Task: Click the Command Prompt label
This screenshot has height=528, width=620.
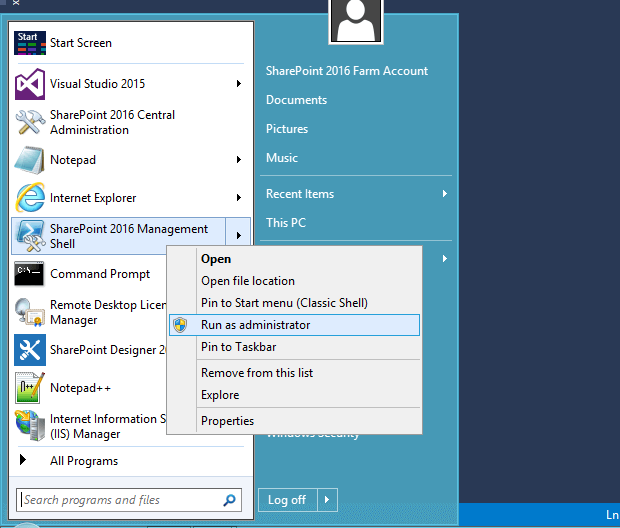Action: click(100, 274)
